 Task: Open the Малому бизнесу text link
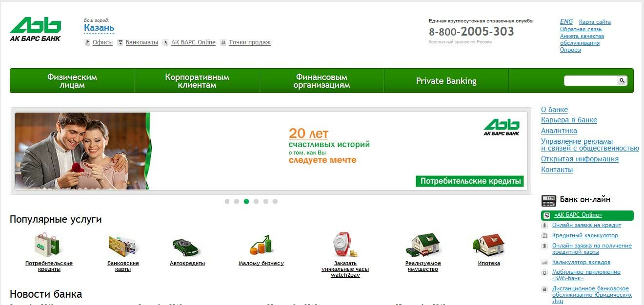click(261, 264)
